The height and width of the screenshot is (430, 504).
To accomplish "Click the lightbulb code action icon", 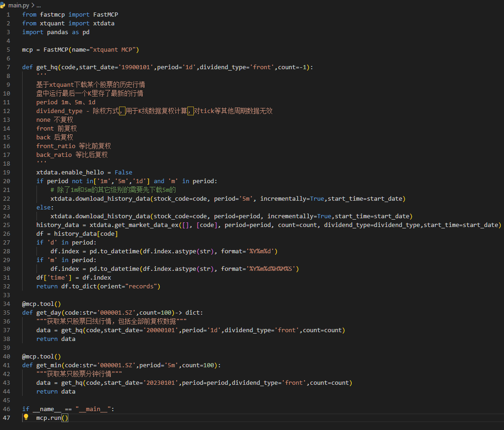I will 26,417.
